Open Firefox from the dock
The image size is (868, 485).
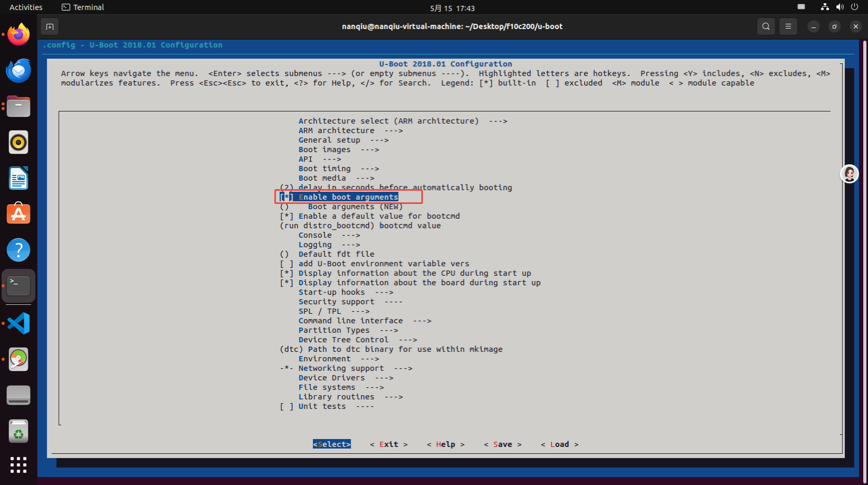[x=19, y=34]
